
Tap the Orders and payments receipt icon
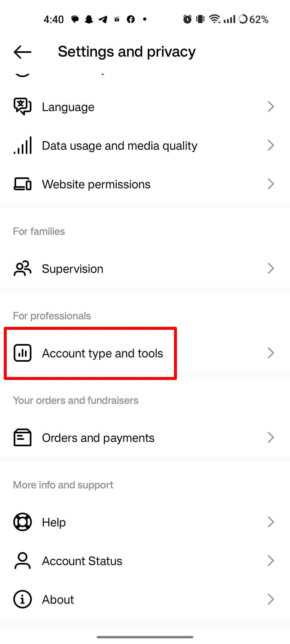tap(22, 437)
